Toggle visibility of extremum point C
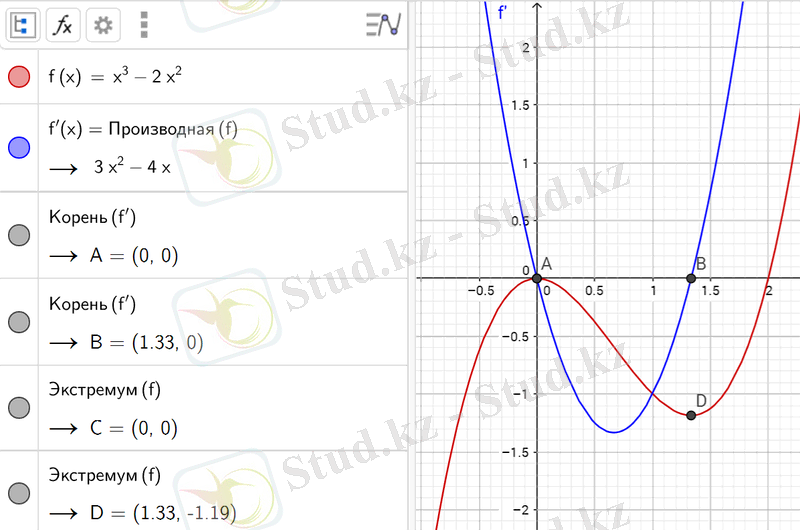The image size is (800, 530). pos(19,408)
